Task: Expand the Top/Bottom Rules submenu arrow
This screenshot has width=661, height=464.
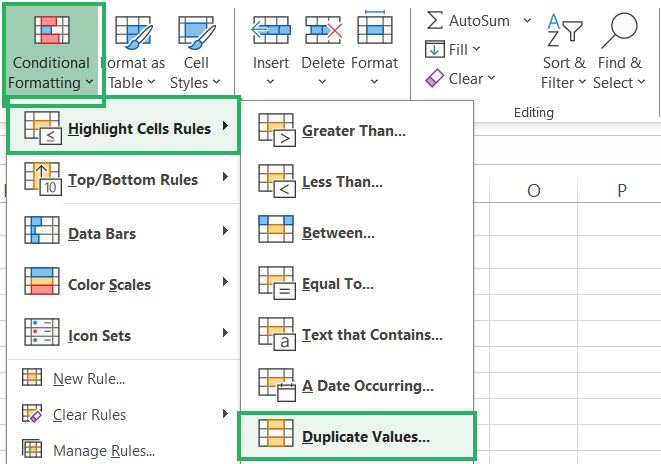Action: point(226,177)
